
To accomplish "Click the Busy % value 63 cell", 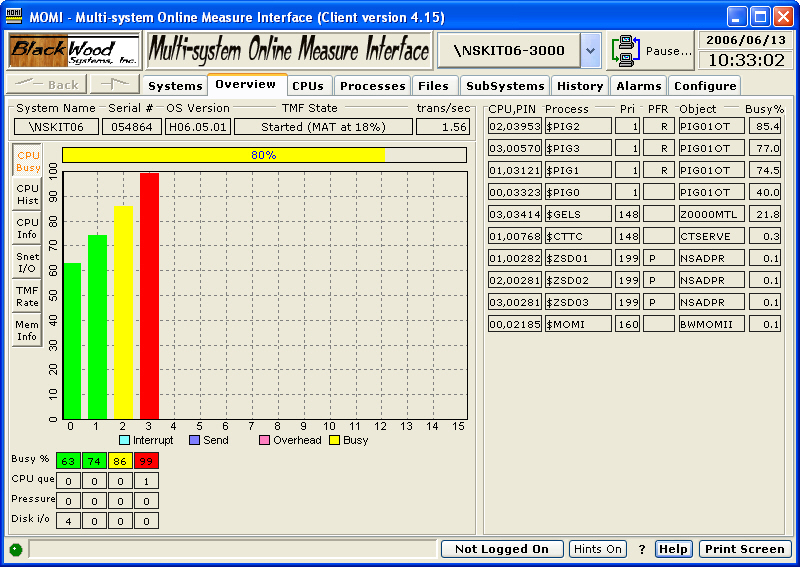I will 68,461.
